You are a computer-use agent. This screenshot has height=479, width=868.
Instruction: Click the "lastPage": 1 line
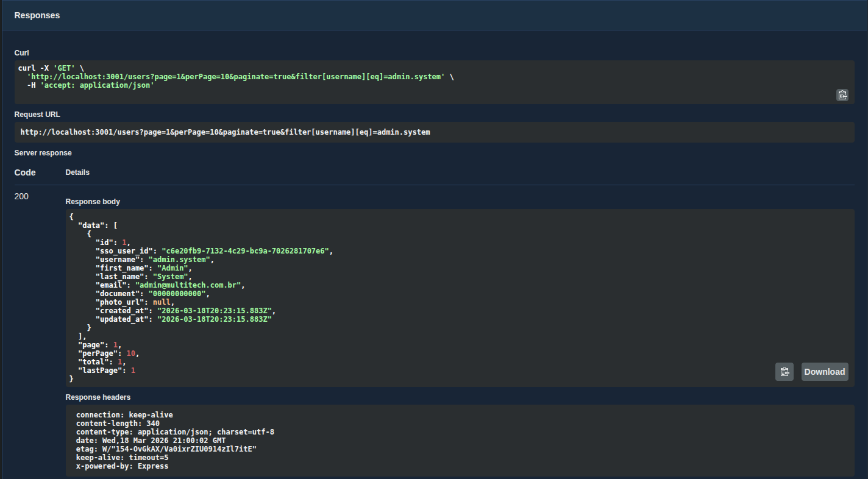pyautogui.click(x=106, y=371)
